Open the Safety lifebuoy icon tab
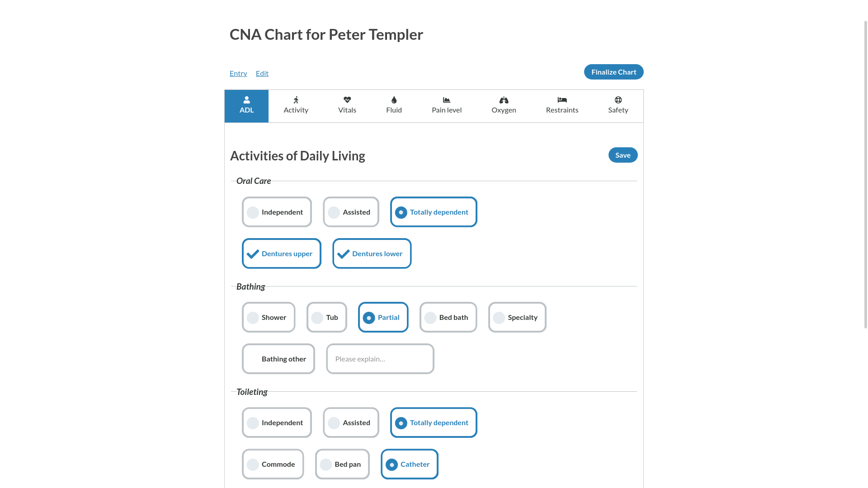The image size is (868, 488). point(618,100)
